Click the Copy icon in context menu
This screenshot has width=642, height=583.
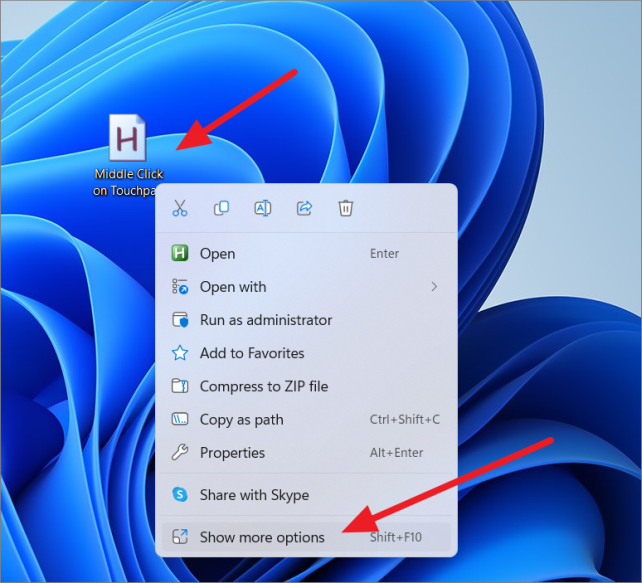(222, 208)
